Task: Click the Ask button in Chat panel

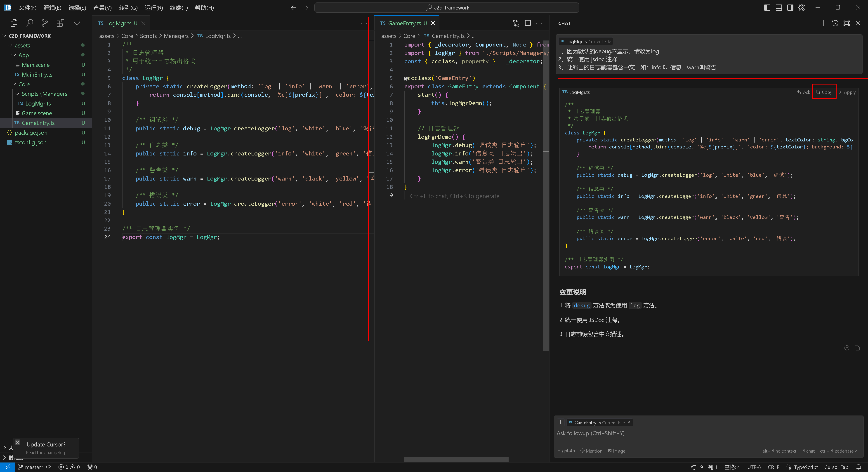Action: pyautogui.click(x=804, y=92)
